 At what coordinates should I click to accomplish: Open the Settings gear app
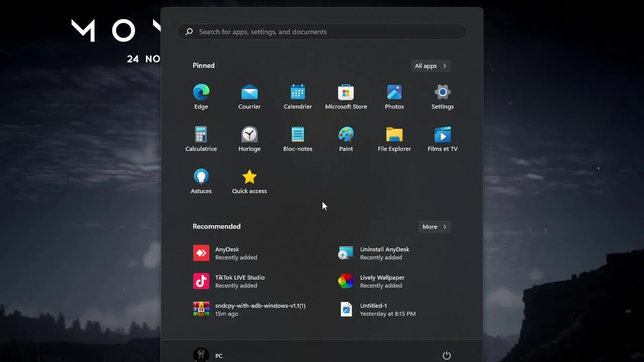443,93
